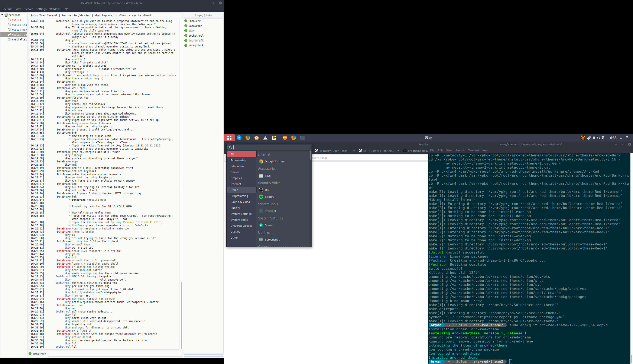The height and width of the screenshot is (364, 633).
Task: Close the 'T1269 Arc Red' Firefox tab
Action: [x=398, y=151]
